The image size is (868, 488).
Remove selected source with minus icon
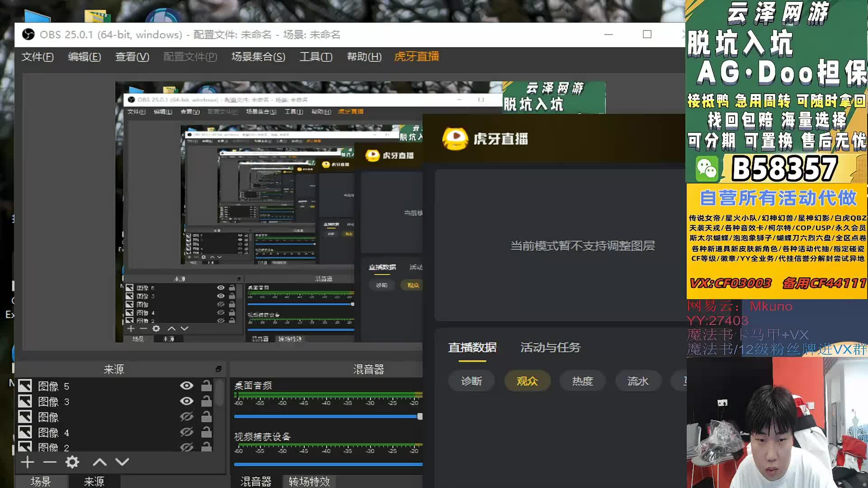pyautogui.click(x=50, y=462)
